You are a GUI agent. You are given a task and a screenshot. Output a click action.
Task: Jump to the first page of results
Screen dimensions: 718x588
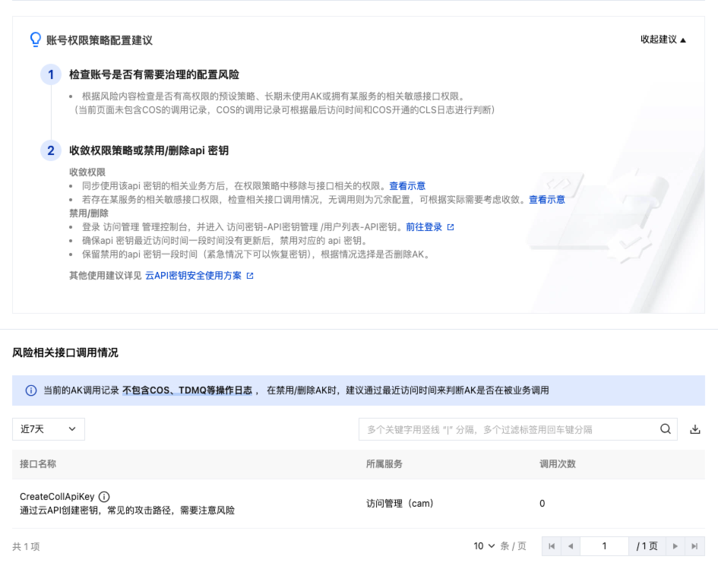(x=552, y=546)
